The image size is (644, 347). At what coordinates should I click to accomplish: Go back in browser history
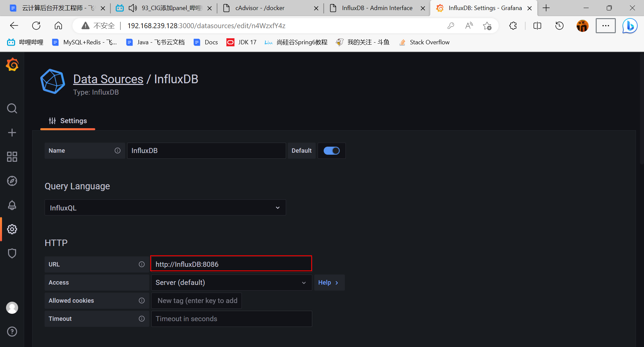pos(14,26)
